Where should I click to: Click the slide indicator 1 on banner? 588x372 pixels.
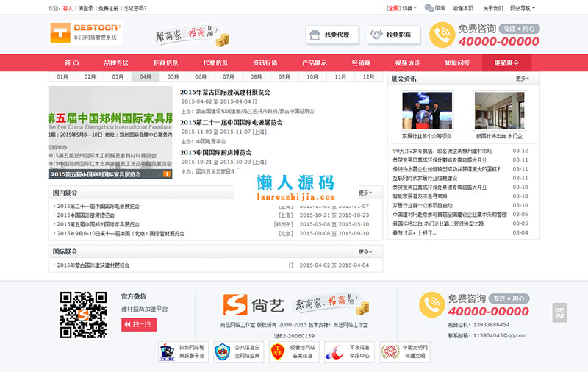click(167, 174)
